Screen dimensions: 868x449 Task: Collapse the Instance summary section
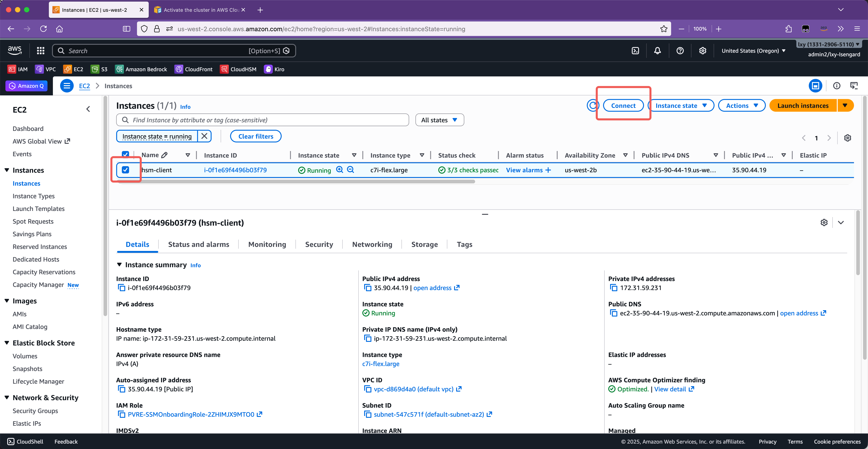tap(119, 265)
